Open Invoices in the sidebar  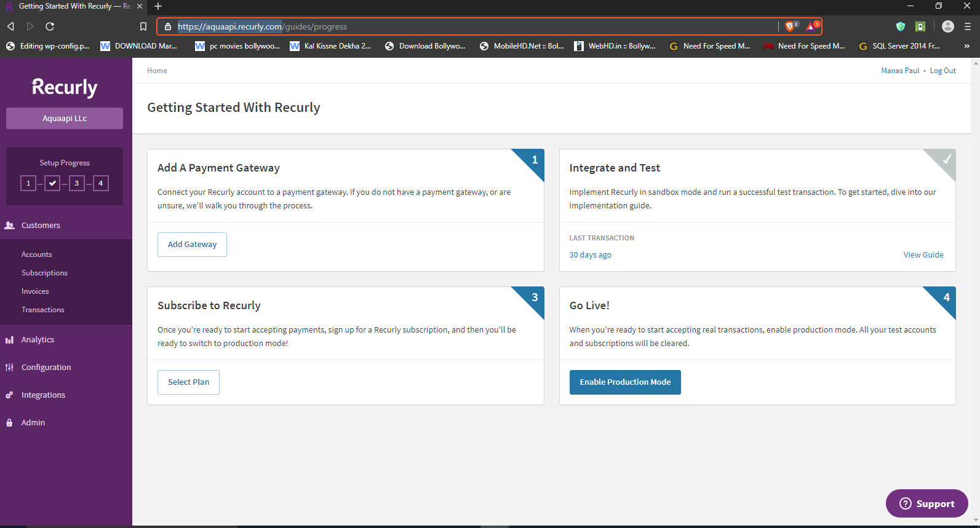pyautogui.click(x=35, y=291)
